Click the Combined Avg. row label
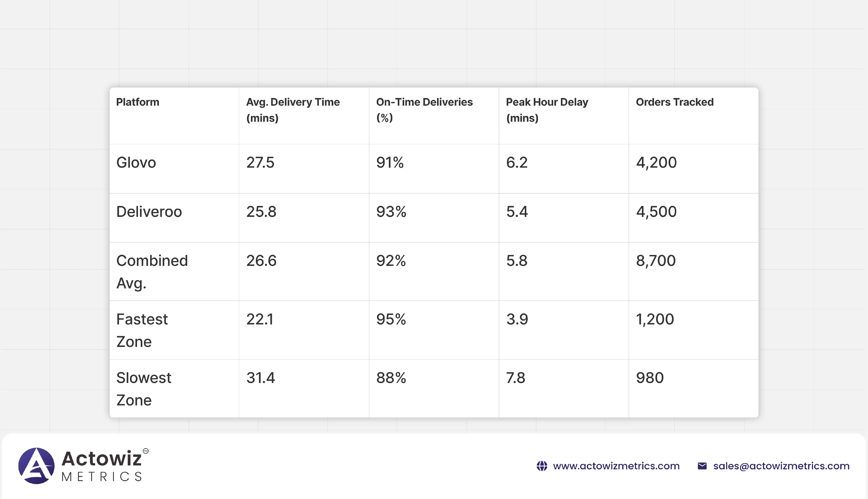Screen dimensions: 868x499 [152, 271]
